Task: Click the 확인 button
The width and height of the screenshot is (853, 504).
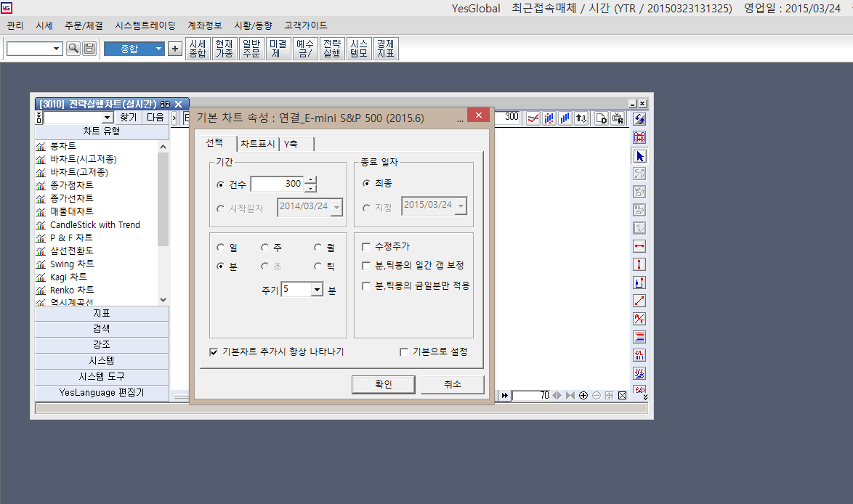Action: pos(384,384)
